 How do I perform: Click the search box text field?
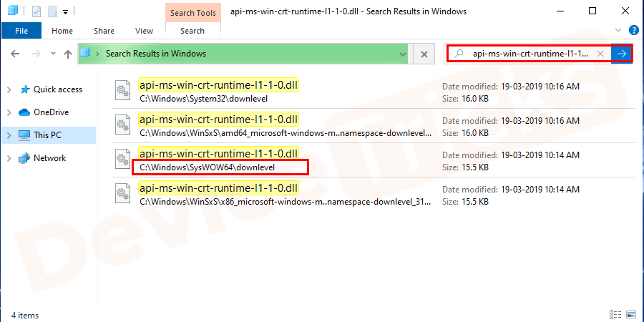point(530,54)
